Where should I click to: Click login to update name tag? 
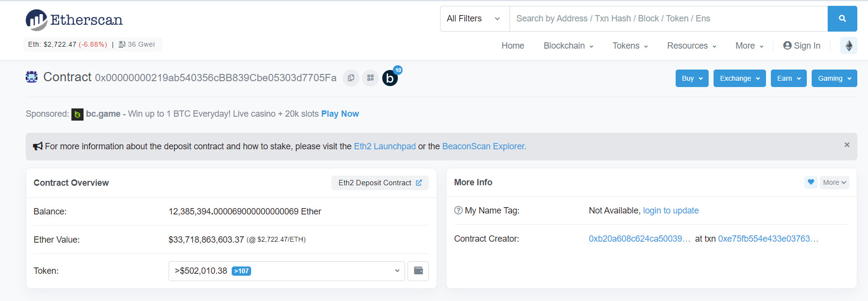671,211
